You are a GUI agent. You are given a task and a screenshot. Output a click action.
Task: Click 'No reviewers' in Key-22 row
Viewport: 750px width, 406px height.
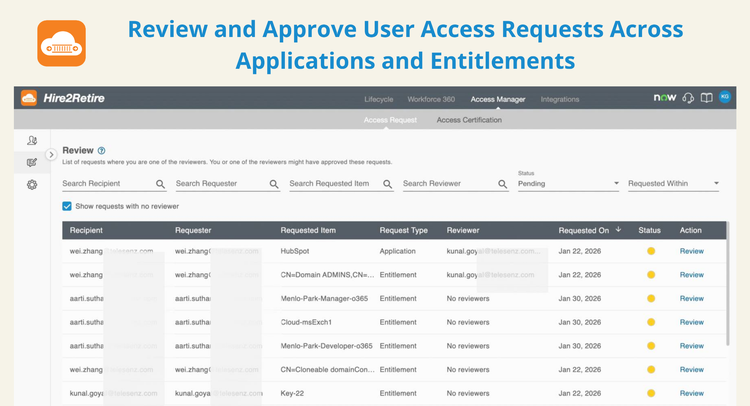(x=468, y=393)
